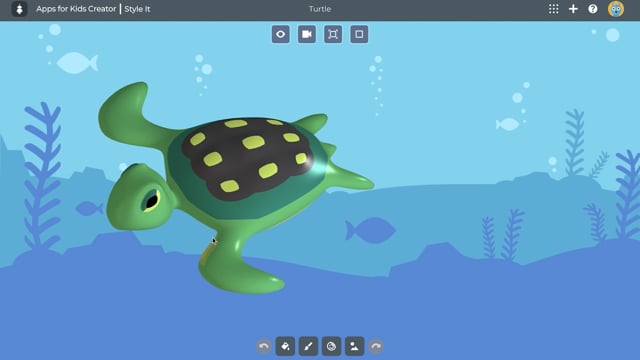Screen dimensions: 640x360
Task: Select the paint bucket fill tool
Action: [x=285, y=347]
